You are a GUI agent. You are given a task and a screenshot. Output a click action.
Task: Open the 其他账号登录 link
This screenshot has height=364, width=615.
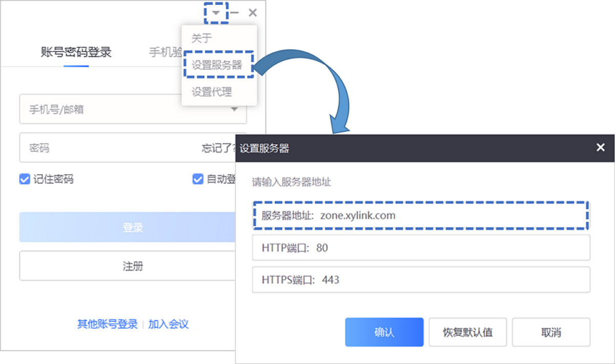(x=106, y=324)
